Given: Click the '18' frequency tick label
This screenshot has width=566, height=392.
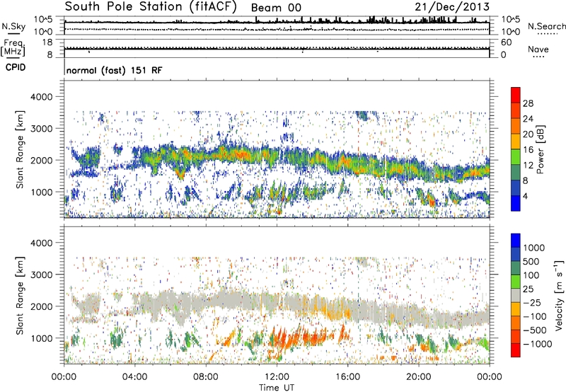Looking at the screenshot, I should [47, 42].
